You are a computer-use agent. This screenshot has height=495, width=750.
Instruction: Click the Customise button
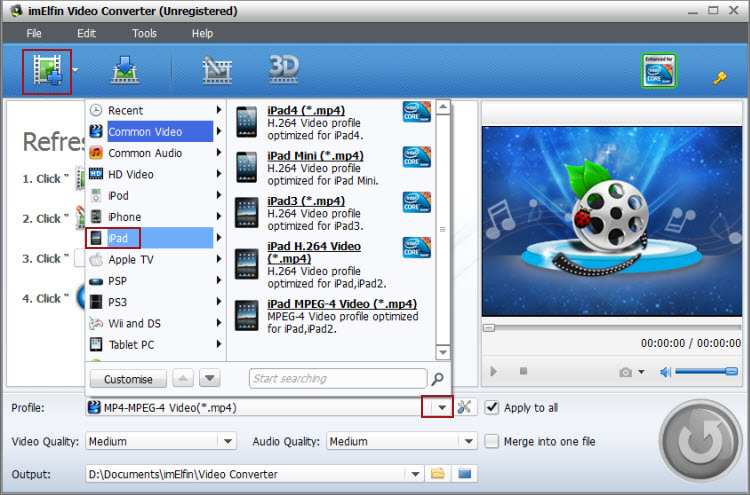[x=128, y=379]
